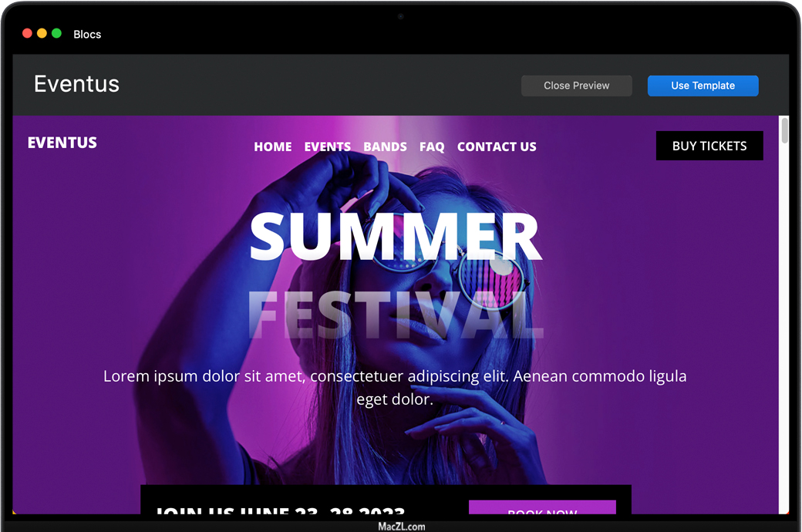Click the Close Preview button
Screen dimensions: 802x532
point(577,86)
